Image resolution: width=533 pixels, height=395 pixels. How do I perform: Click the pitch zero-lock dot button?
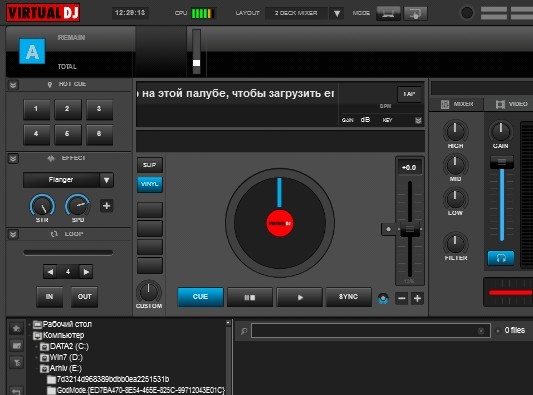click(x=389, y=229)
